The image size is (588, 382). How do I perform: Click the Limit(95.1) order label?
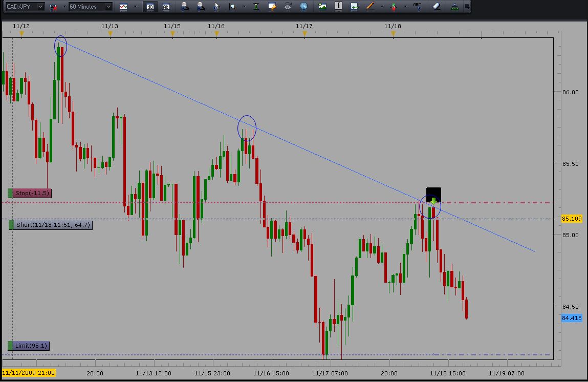click(x=31, y=346)
